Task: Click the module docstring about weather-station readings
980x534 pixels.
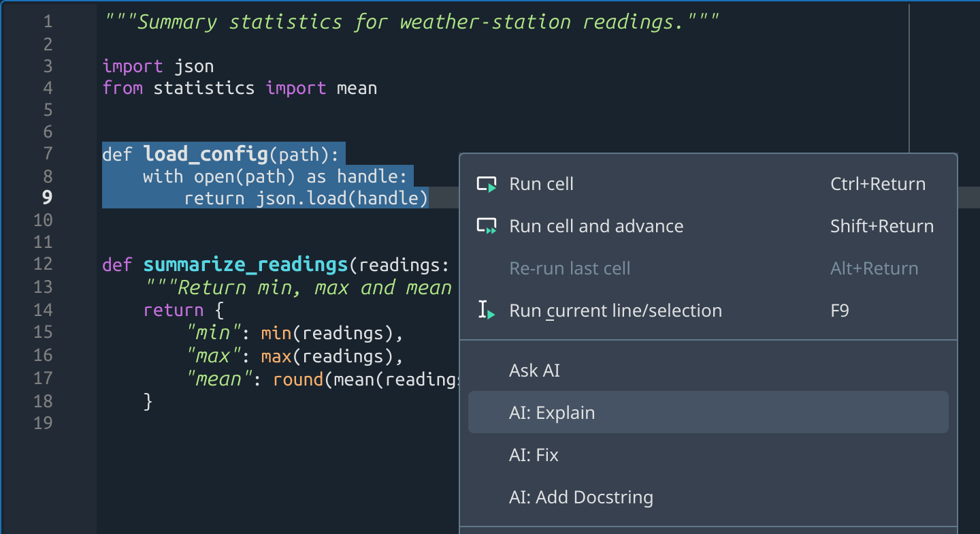Action: 411,22
